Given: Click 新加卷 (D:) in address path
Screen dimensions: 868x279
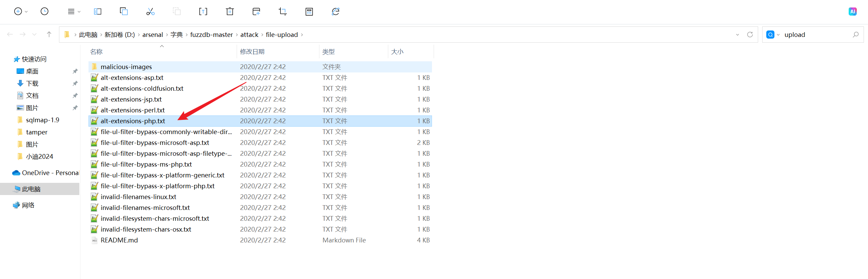Looking at the screenshot, I should (x=120, y=35).
